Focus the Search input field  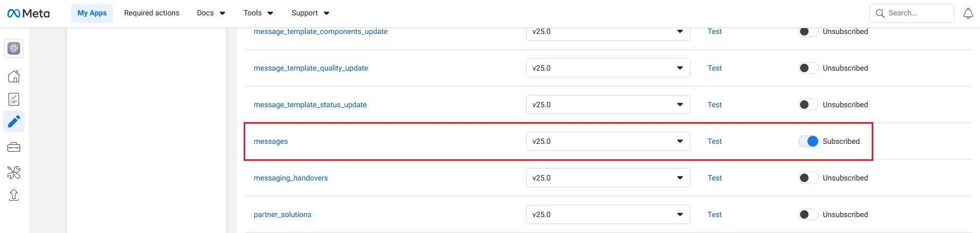point(912,13)
